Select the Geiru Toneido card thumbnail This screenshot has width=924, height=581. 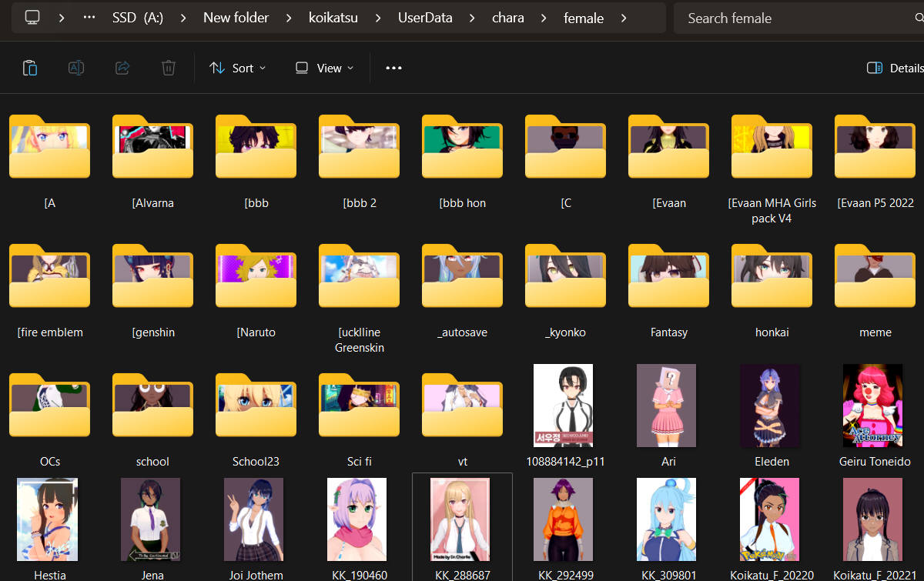point(873,406)
